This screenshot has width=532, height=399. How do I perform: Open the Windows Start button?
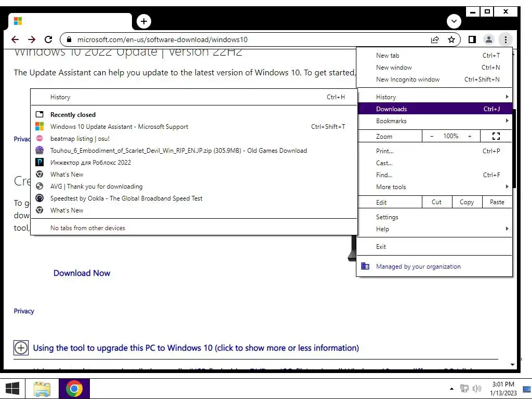click(12, 389)
